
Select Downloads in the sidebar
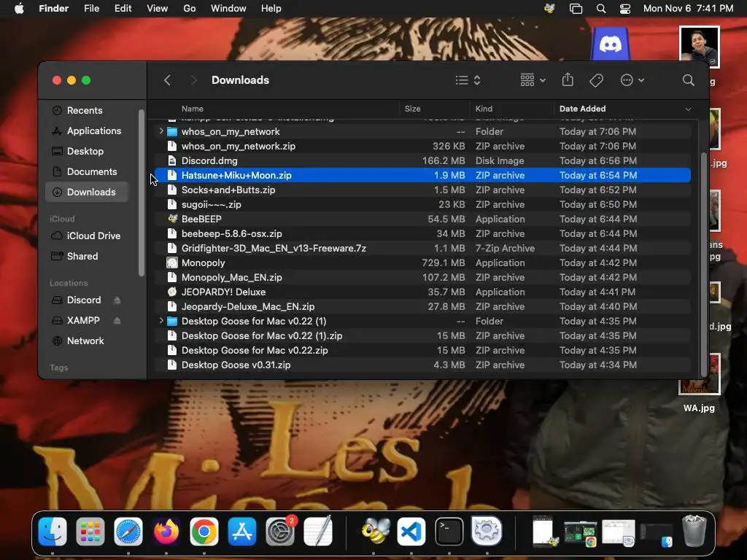click(86, 192)
